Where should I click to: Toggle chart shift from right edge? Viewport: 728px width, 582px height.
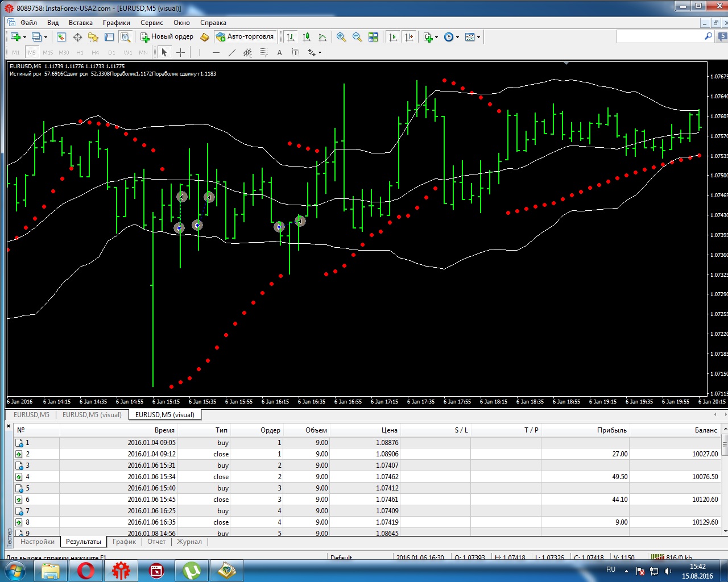tap(408, 37)
